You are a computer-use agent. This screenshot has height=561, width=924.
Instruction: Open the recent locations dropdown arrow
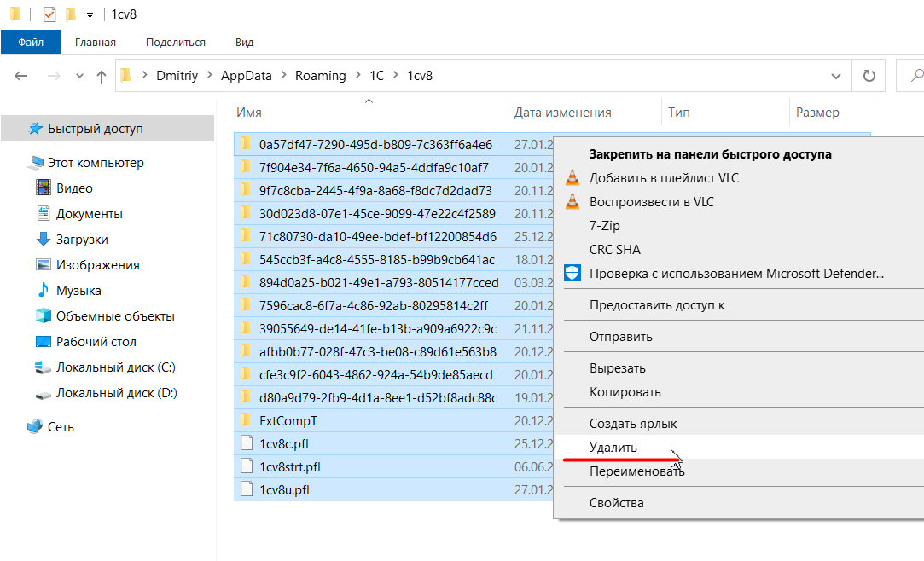[79, 76]
